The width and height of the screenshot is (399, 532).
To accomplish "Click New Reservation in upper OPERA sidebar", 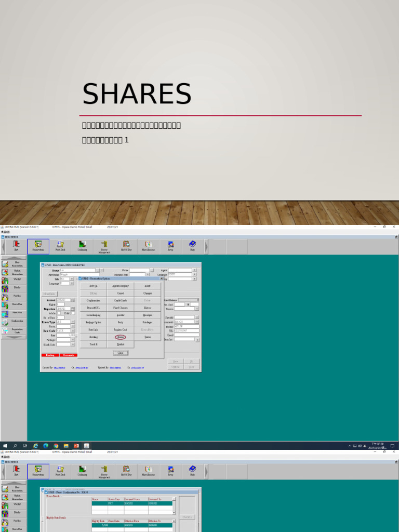I will pos(14,264).
